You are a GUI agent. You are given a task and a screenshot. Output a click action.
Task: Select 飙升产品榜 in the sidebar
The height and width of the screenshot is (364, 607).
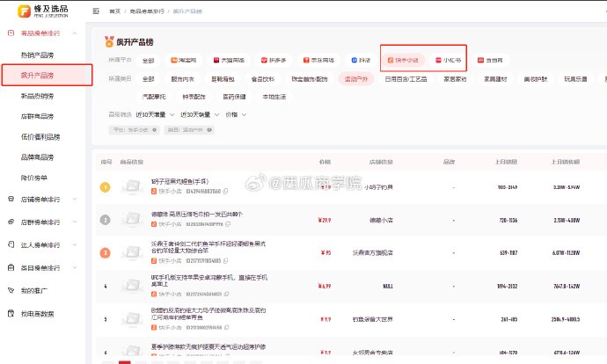pos(47,75)
